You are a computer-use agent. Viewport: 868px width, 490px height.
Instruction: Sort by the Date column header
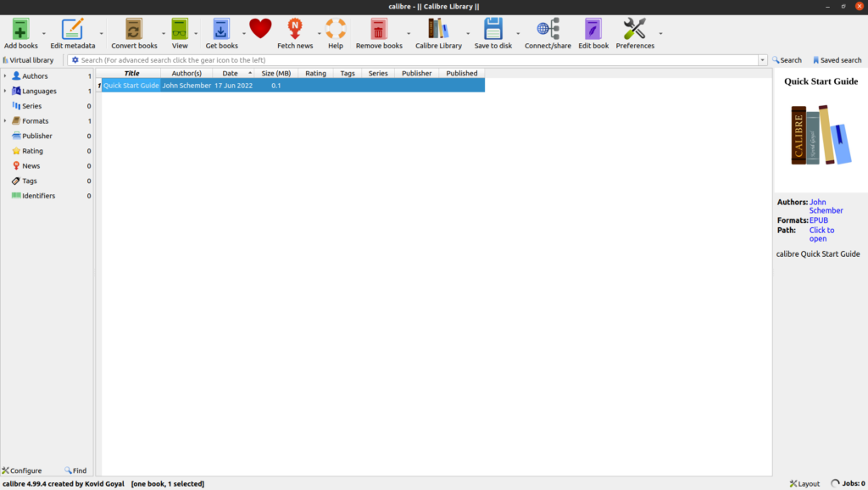(233, 73)
